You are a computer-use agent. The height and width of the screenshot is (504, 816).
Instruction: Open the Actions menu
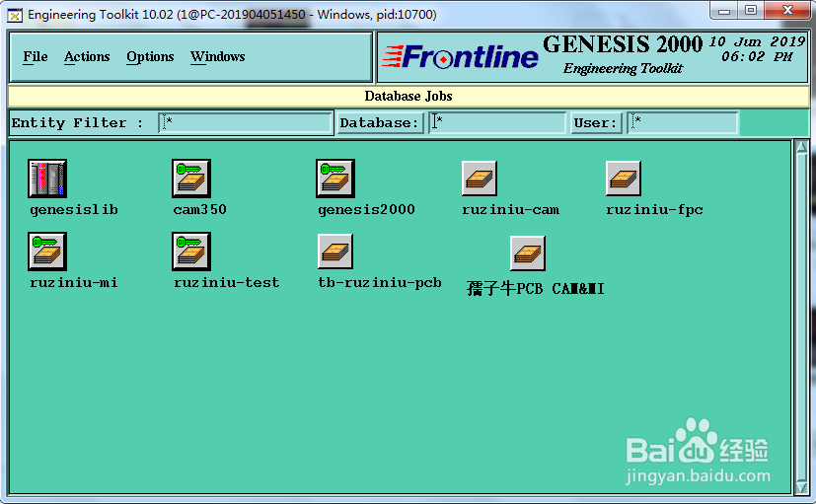(x=87, y=56)
